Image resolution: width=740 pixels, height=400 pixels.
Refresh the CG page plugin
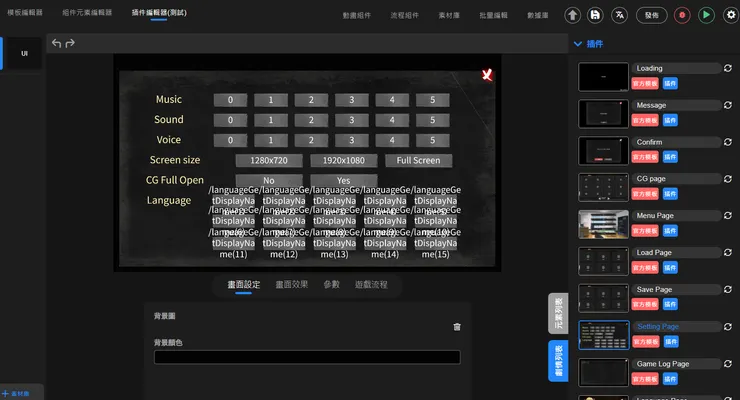(x=728, y=179)
